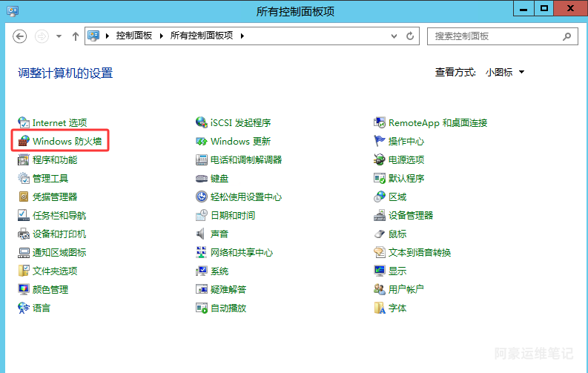Click the 控制面板 breadcrumb
Screen dimensions: 588x373
pos(134,36)
